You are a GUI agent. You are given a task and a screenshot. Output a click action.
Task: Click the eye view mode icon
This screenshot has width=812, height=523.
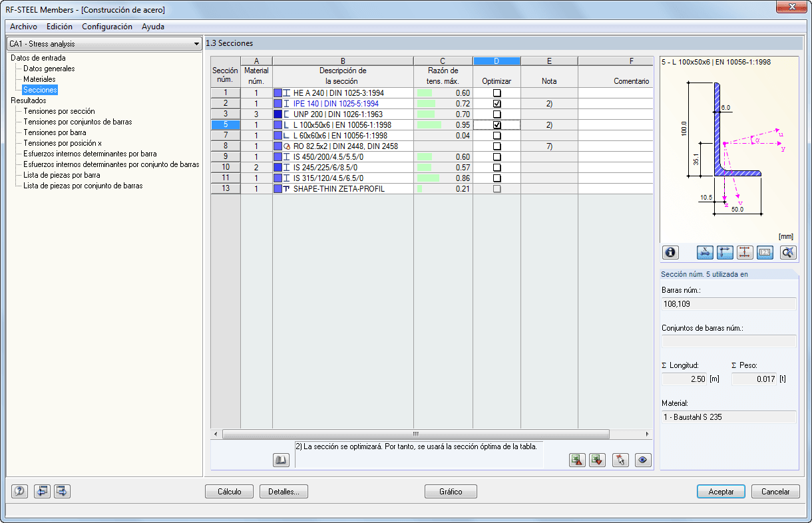642,460
